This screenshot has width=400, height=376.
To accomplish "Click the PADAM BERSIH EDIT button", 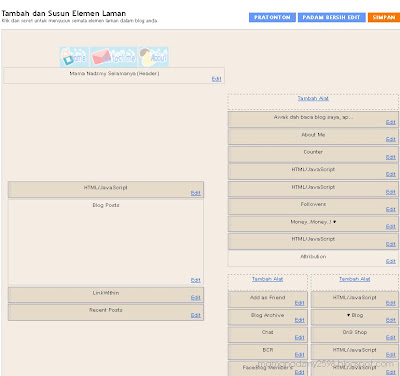I will click(331, 17).
